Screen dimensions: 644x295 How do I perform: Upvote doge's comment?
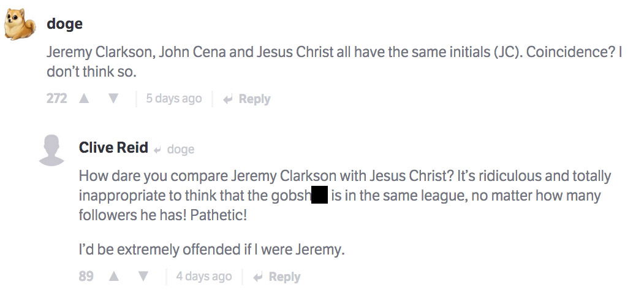click(x=84, y=99)
